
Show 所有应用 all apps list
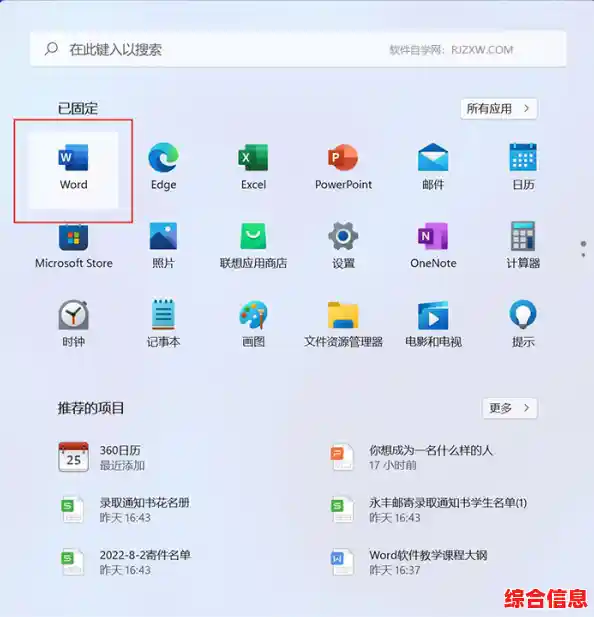point(499,109)
